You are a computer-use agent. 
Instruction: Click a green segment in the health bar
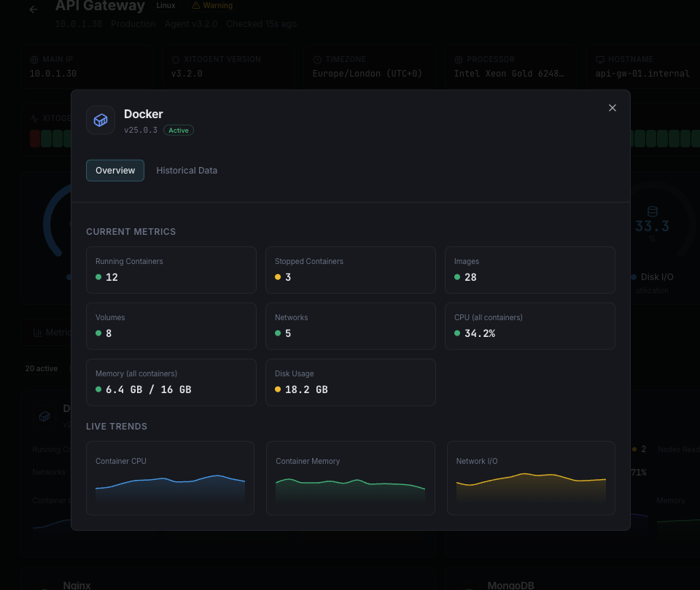[45, 139]
